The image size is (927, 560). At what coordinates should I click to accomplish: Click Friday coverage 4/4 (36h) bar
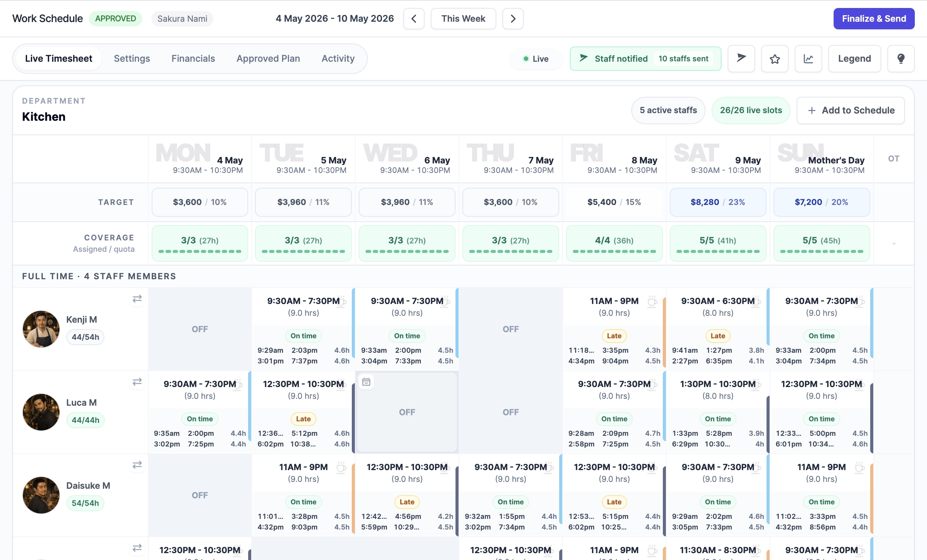[x=614, y=243]
